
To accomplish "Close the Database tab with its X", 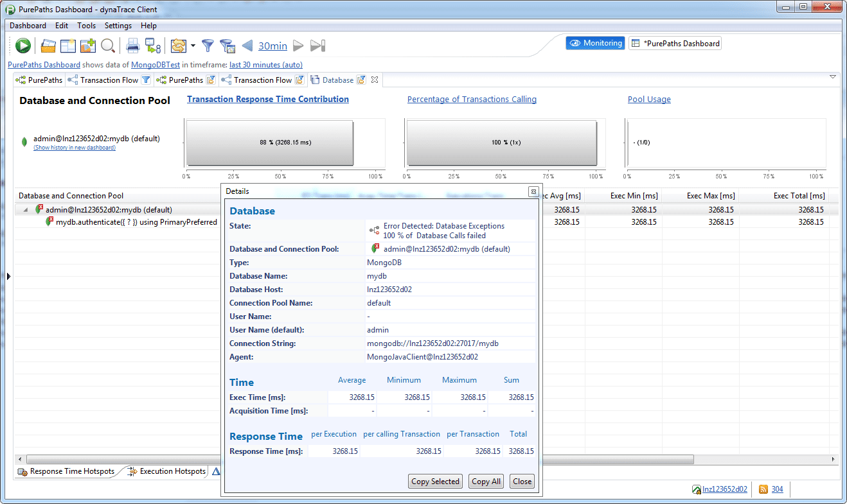I will (375, 80).
